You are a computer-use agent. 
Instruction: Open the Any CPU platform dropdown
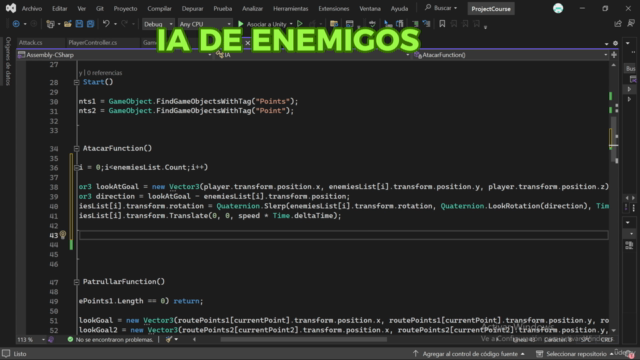205,24
